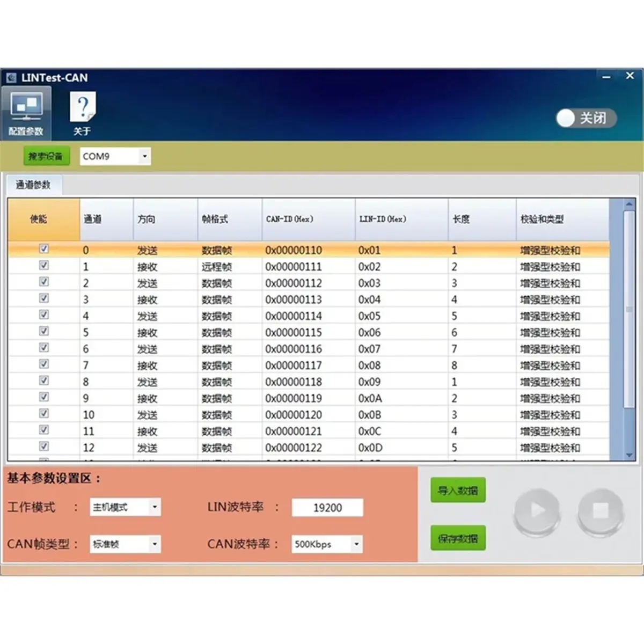Open the CAN波特率 500Kbps dropdown
Screen dimensions: 644x644
[x=327, y=544]
